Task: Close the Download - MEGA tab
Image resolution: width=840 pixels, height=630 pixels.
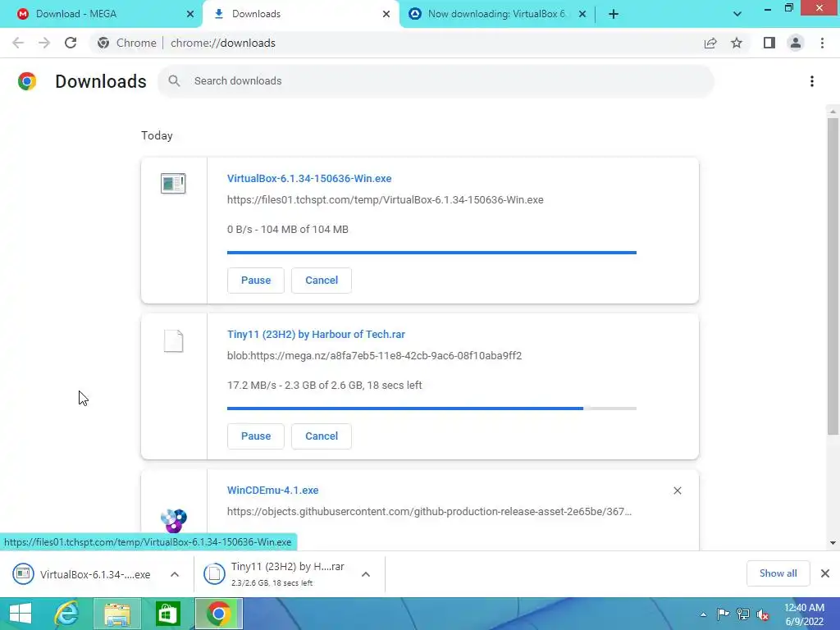Action: (x=190, y=14)
